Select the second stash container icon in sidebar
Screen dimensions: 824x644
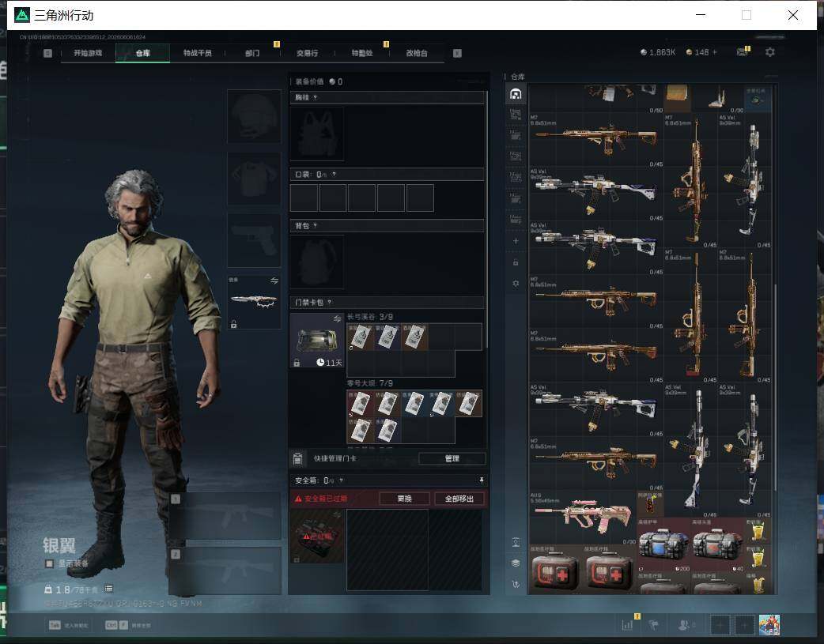pyautogui.click(x=516, y=115)
